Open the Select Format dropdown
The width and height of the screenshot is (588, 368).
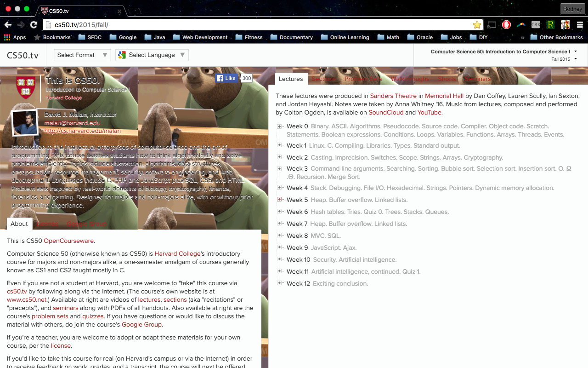click(82, 55)
